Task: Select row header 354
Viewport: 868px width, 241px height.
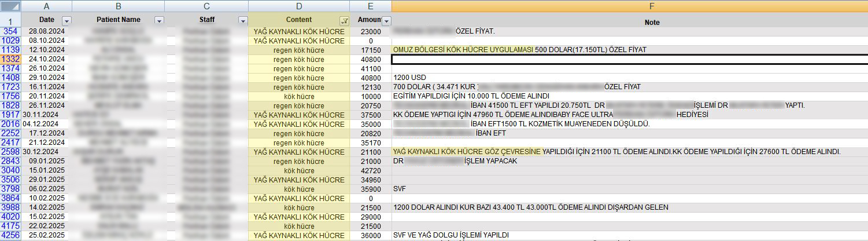Action: pos(10,31)
